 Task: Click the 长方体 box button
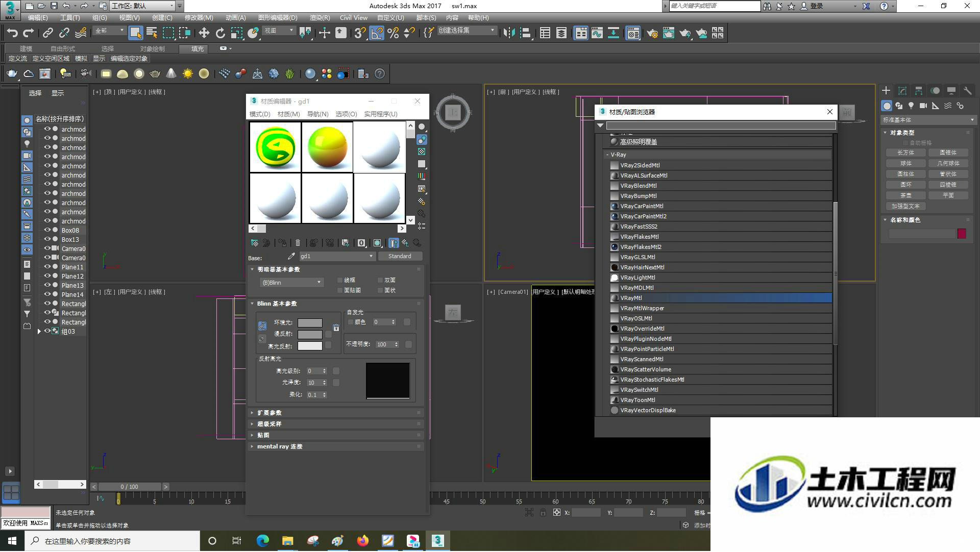coord(906,153)
